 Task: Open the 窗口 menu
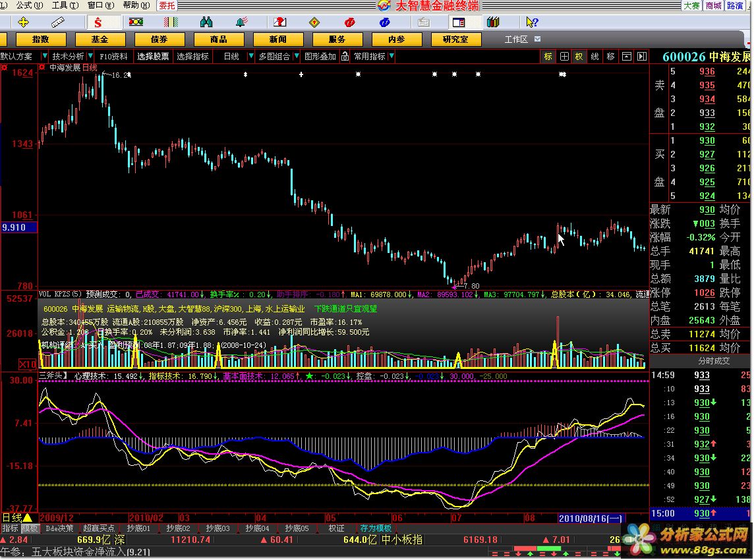coord(101,5)
